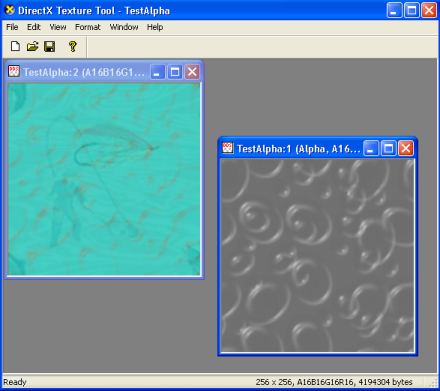Click the Open file toolbar icon
The image size is (440, 391).
[32, 46]
